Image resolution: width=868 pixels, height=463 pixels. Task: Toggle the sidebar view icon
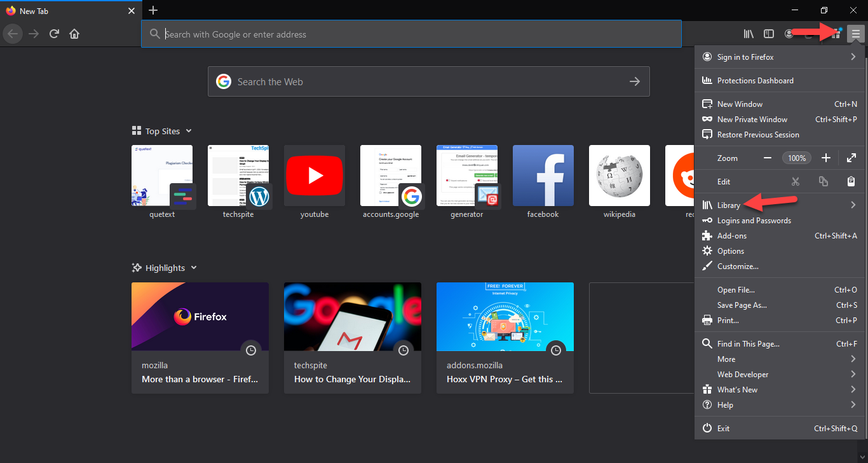[x=768, y=34]
